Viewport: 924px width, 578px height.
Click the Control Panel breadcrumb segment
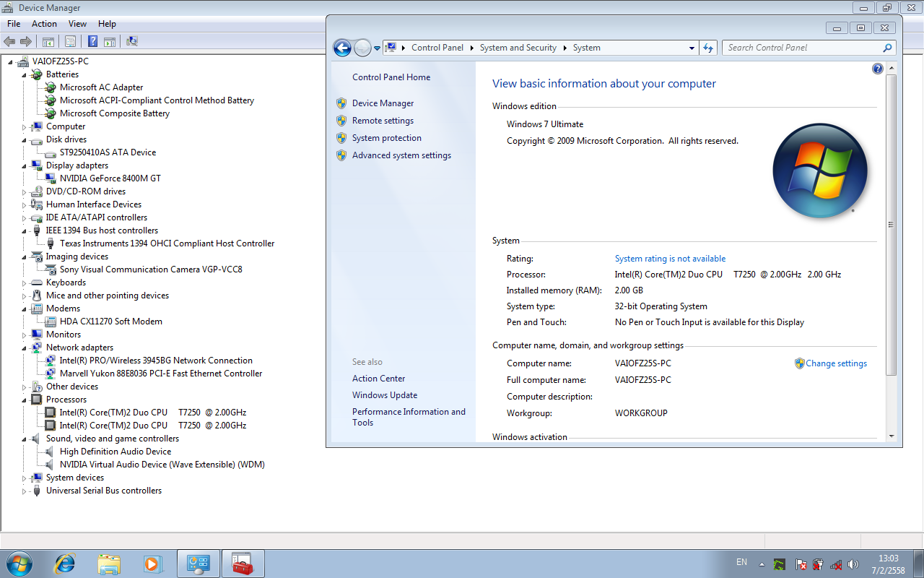(437, 48)
